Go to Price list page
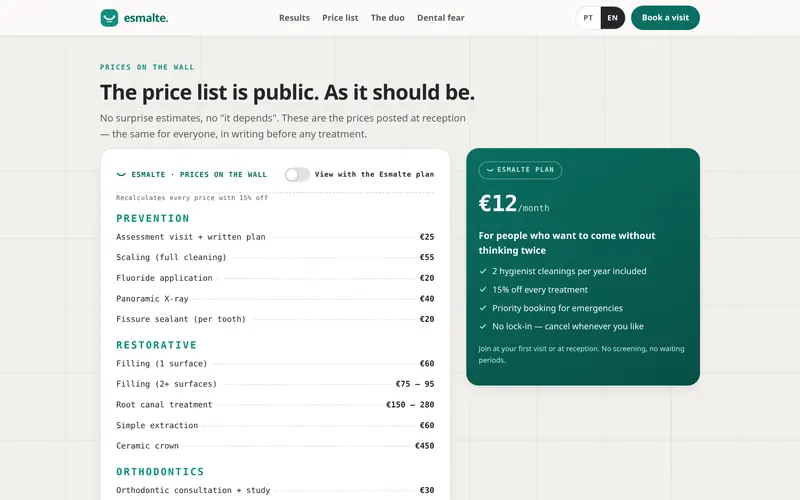The image size is (800, 500). (x=340, y=18)
